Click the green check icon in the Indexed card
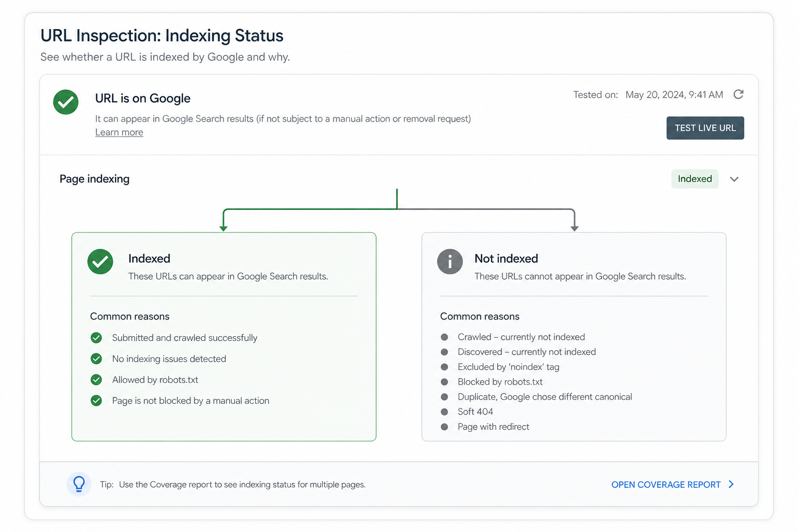Image resolution: width=798 pixels, height=532 pixels. (x=100, y=262)
